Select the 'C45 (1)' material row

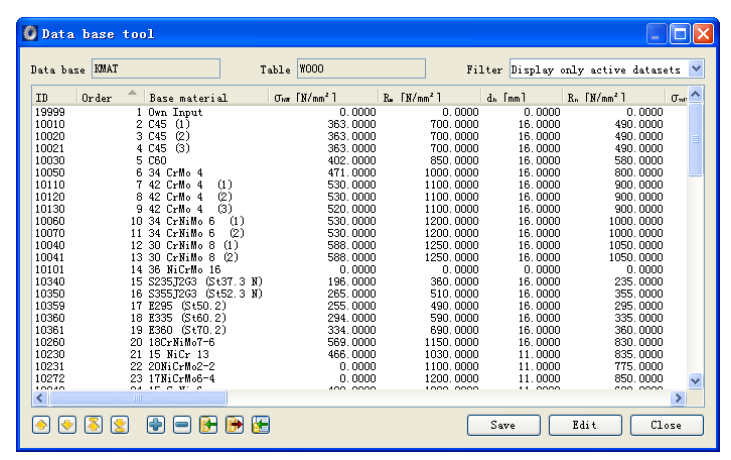click(360, 124)
